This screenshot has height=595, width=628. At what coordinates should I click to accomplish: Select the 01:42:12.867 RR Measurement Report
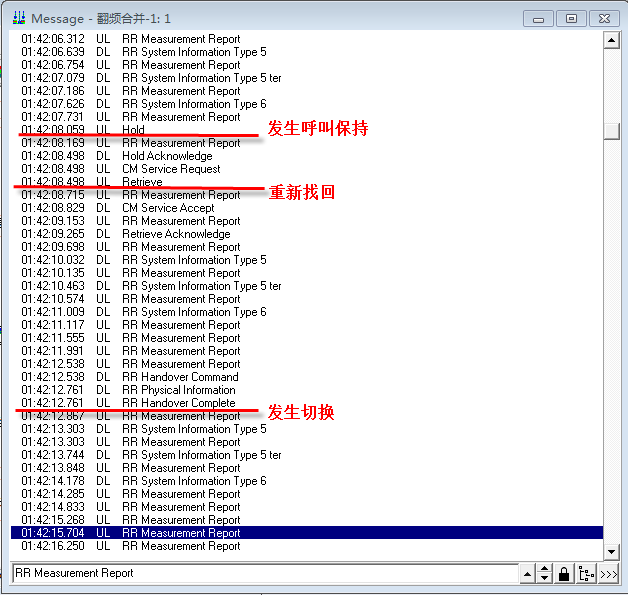tap(307, 416)
